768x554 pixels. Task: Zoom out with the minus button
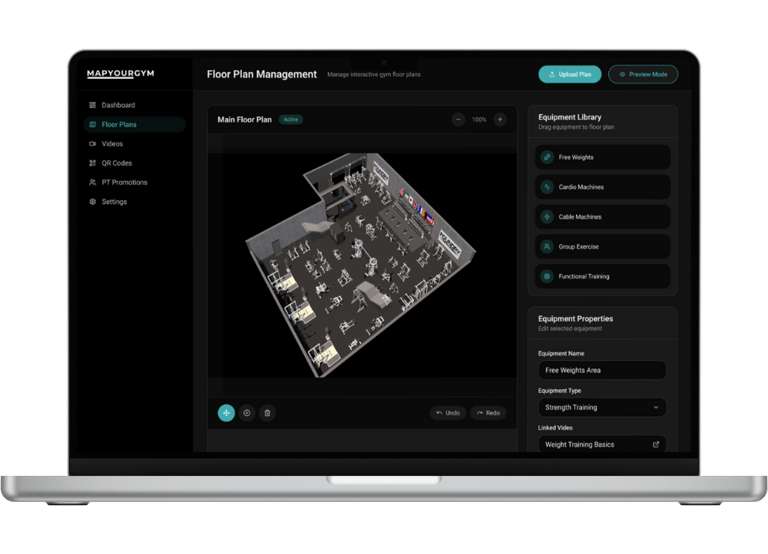(458, 120)
